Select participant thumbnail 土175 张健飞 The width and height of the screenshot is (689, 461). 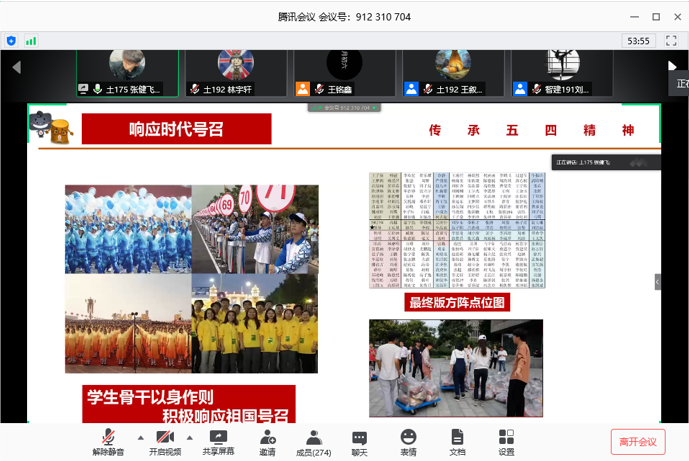(x=127, y=72)
